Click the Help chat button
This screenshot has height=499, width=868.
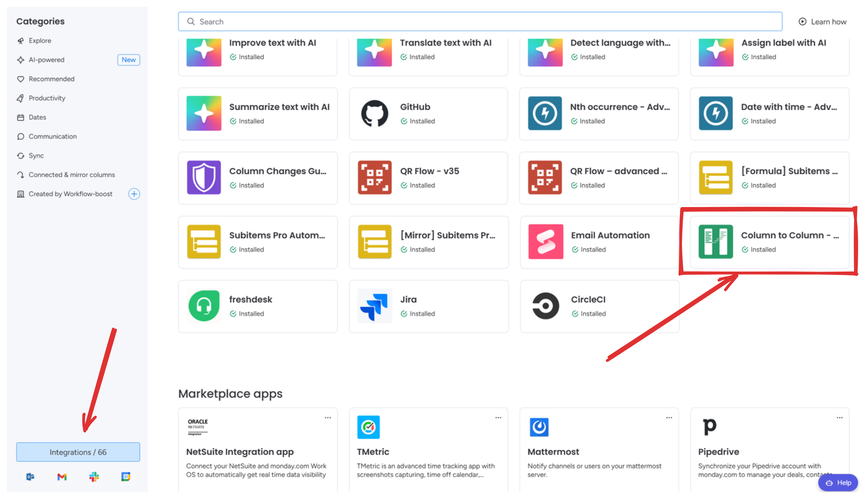coord(838,483)
